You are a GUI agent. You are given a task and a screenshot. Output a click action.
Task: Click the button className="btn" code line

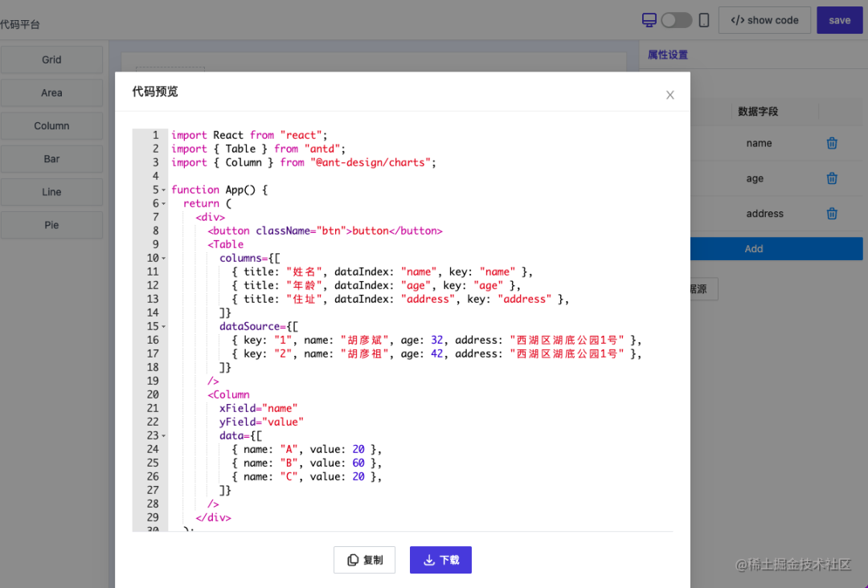pos(325,231)
